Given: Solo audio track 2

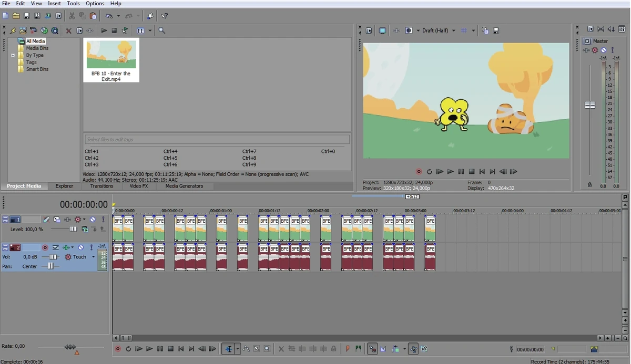Looking at the screenshot, I should coord(91,247).
